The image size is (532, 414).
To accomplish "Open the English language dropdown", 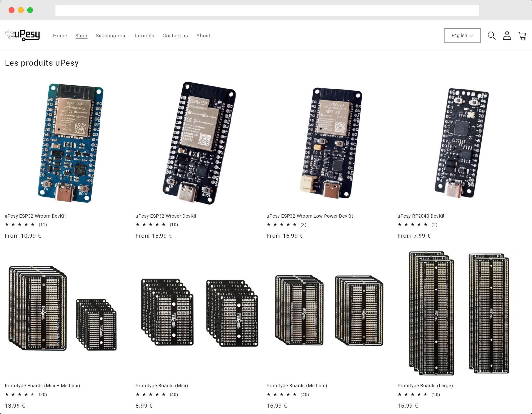I will (x=462, y=35).
